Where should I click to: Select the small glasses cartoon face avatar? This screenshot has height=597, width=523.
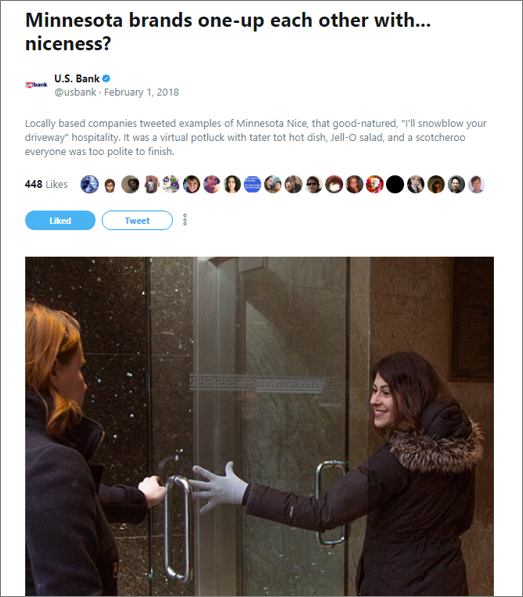(x=110, y=185)
